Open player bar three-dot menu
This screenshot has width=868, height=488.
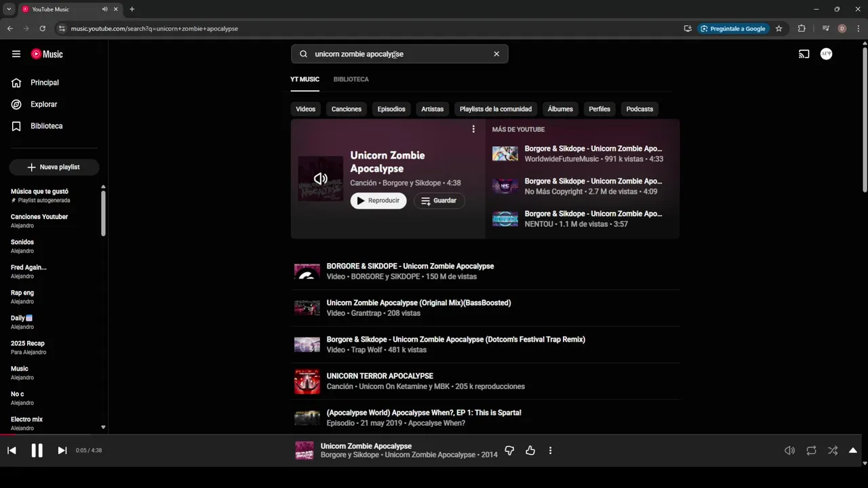coord(550,450)
